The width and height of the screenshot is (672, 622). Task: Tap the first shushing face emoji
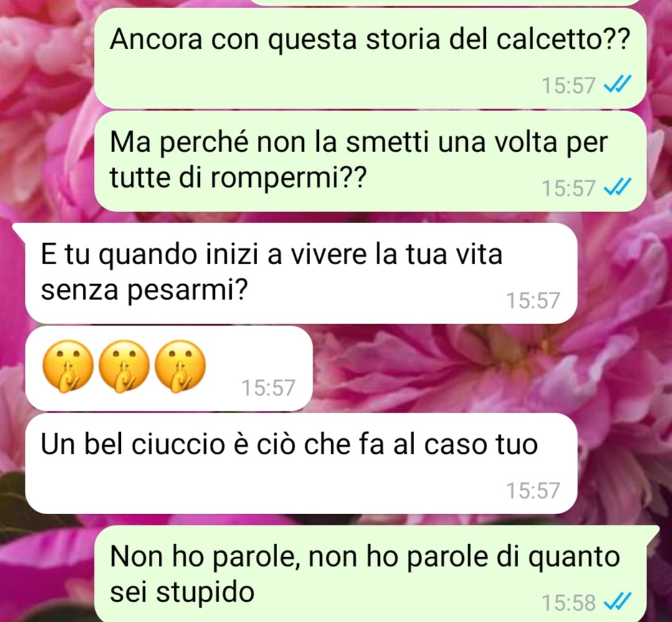pyautogui.click(x=68, y=366)
